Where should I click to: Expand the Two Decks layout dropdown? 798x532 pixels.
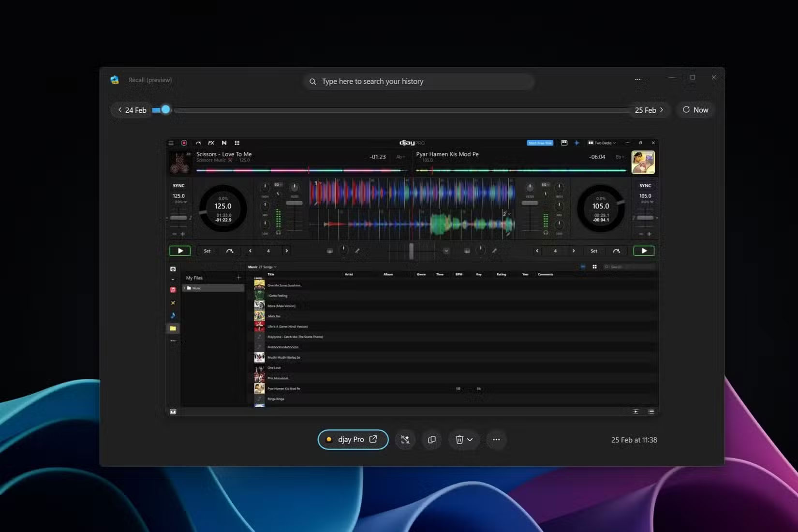point(602,143)
